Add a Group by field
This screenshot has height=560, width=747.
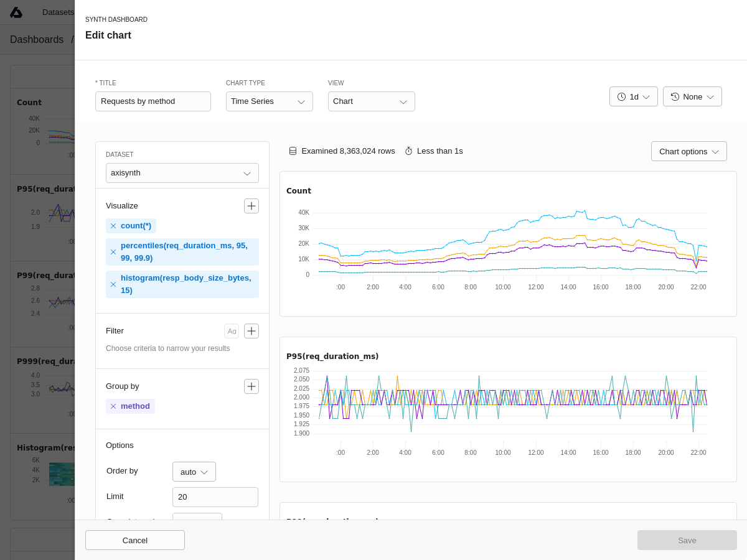click(x=251, y=386)
